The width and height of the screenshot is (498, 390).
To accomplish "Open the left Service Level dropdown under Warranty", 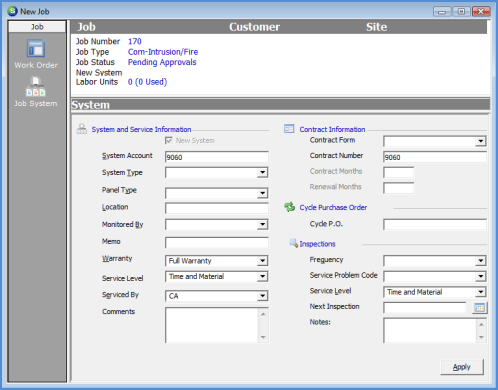I will coord(263,276).
